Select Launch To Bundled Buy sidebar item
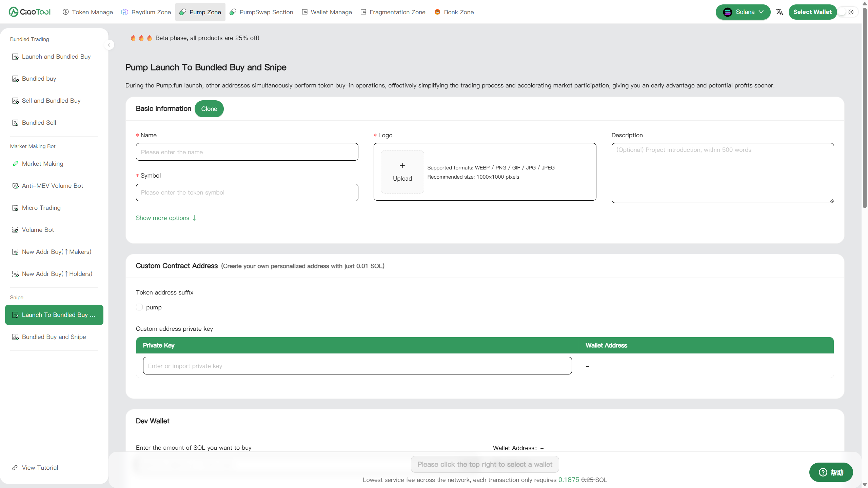The height and width of the screenshot is (488, 868). [x=54, y=315]
